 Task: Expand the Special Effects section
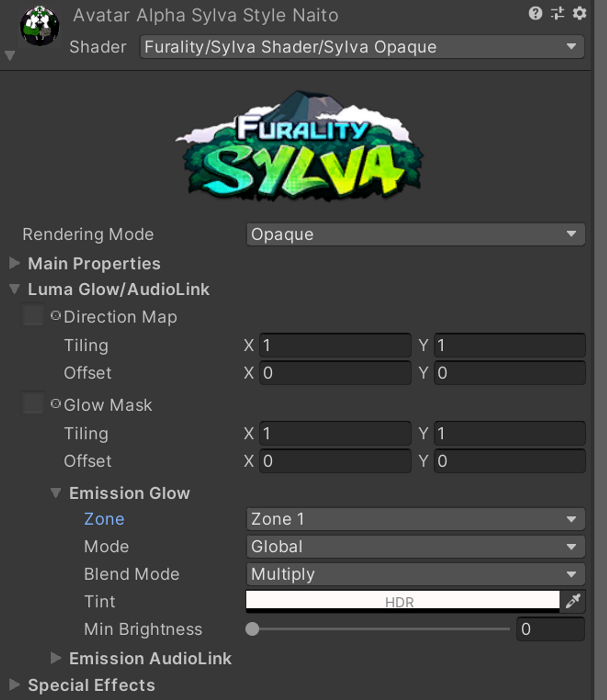point(15,685)
